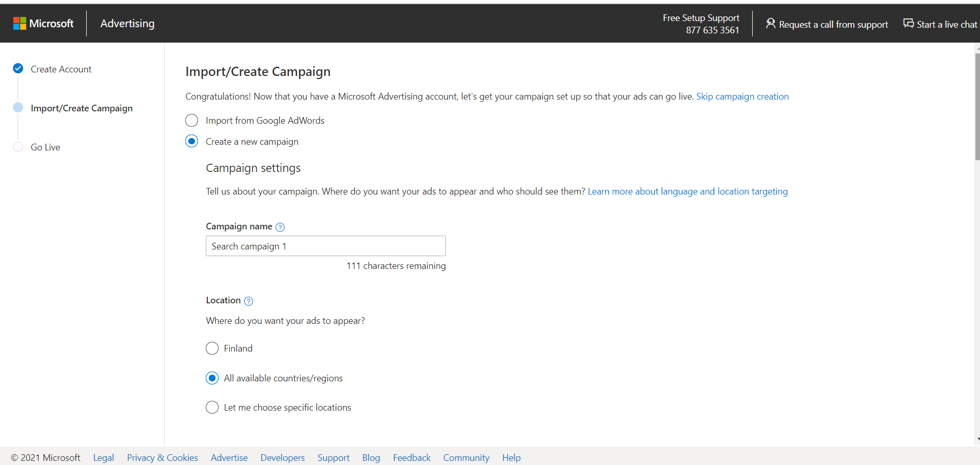Click the Microsoft logo icon
The image size is (980, 465).
(19, 24)
